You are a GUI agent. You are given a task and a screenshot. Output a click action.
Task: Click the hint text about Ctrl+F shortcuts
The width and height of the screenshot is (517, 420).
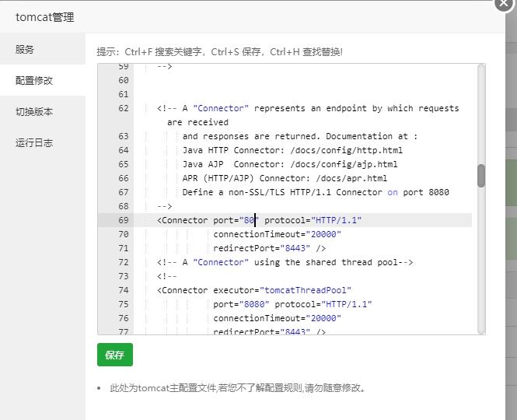click(219, 52)
